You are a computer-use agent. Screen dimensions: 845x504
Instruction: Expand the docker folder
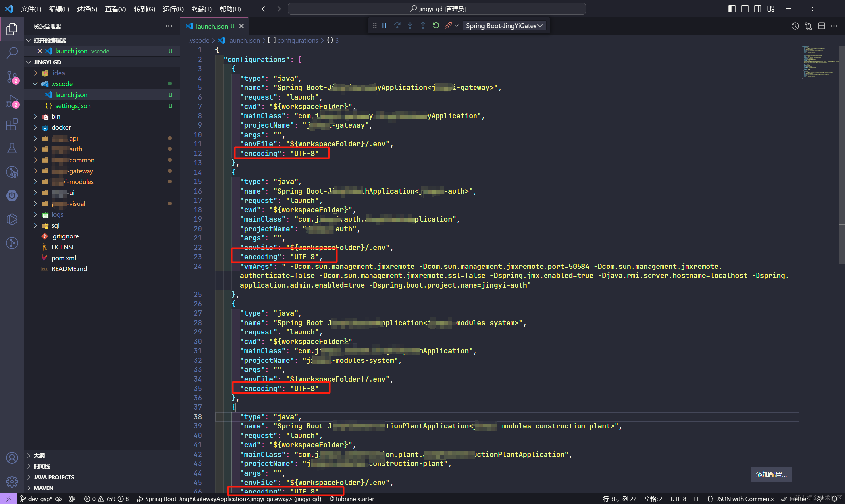point(61,127)
